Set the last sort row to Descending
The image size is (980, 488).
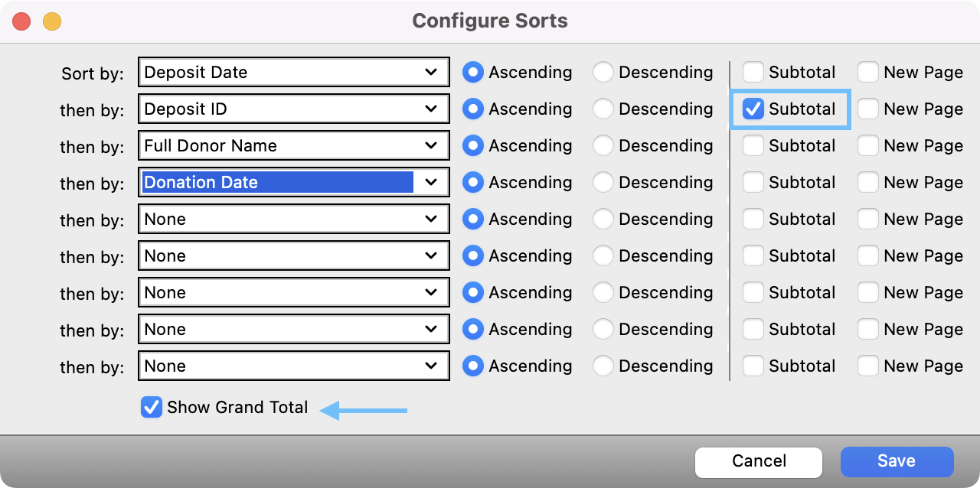(x=603, y=366)
